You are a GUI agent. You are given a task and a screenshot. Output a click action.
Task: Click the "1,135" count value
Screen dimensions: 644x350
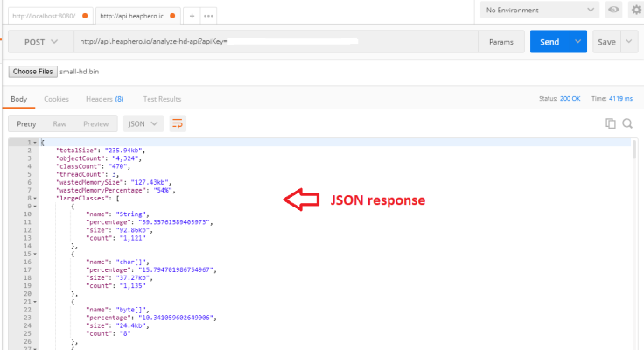tap(133, 286)
